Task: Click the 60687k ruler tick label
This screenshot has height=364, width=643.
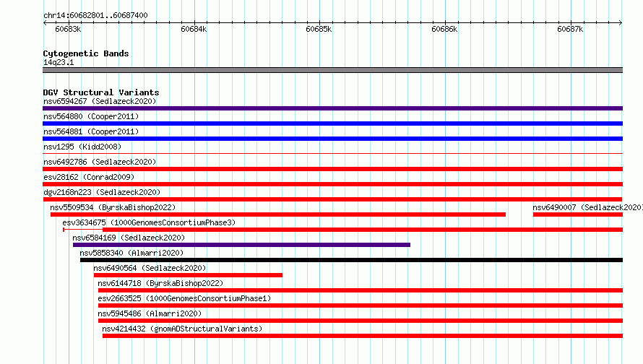Action: (x=570, y=29)
